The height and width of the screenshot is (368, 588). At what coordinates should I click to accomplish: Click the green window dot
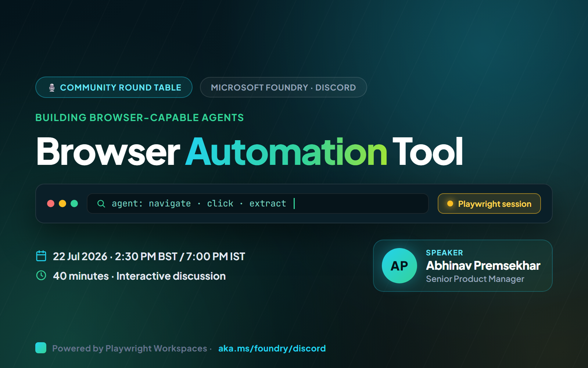click(x=74, y=204)
